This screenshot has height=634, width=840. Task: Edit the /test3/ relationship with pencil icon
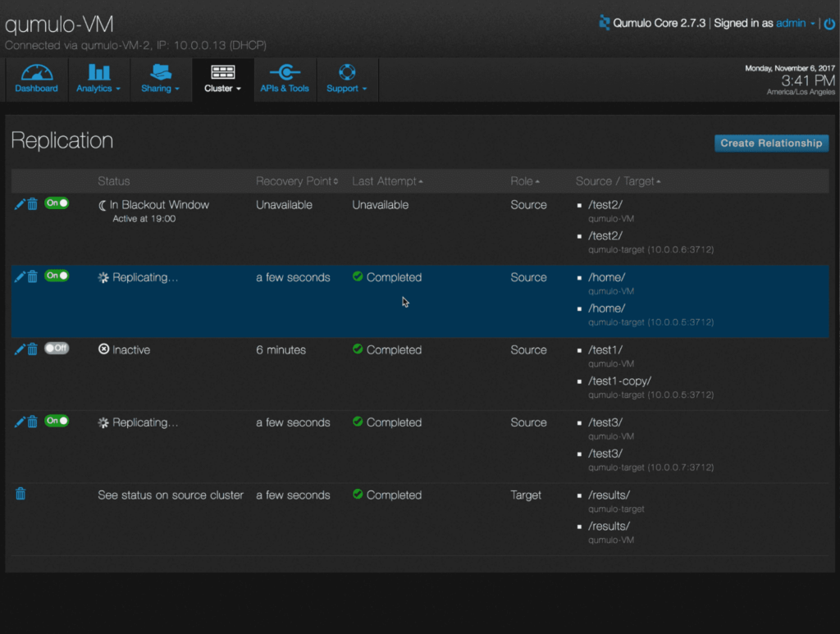coord(20,422)
